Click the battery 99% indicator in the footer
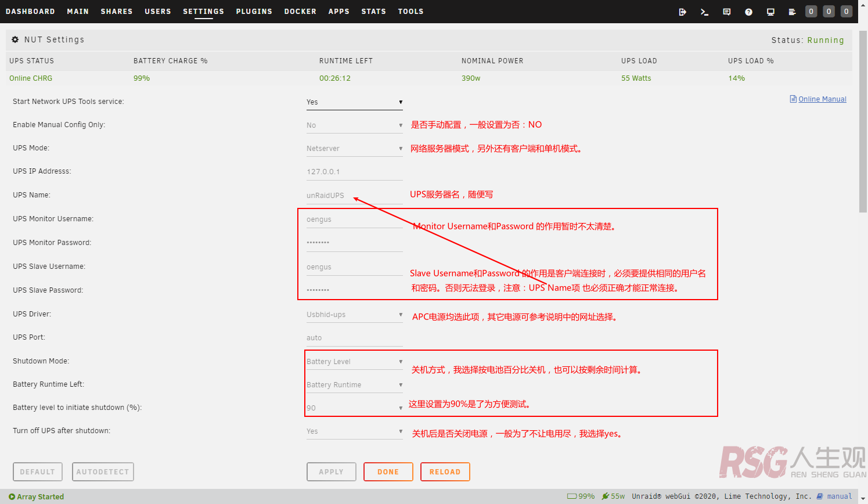Screen dimensions: 868x504 pos(581,496)
